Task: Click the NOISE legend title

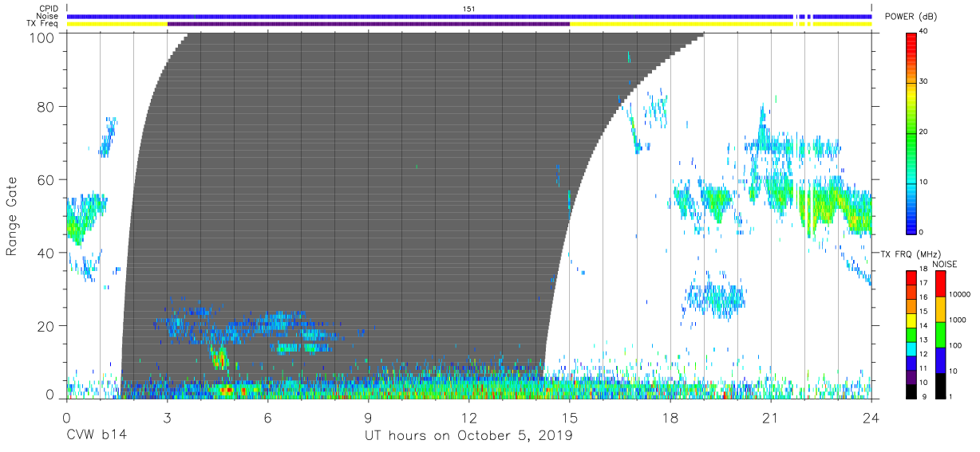Action: pos(945,264)
